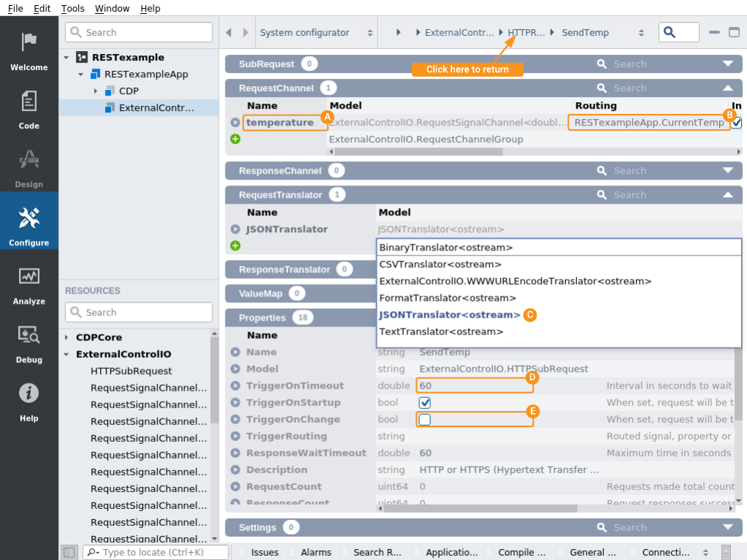Click the HTTPR... breadcrumb link
The height and width of the screenshot is (560, 747).
526,33
